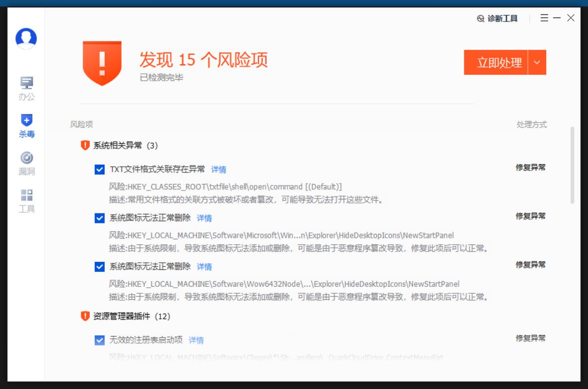Click 修复异常 for the TXT file association

pyautogui.click(x=531, y=168)
